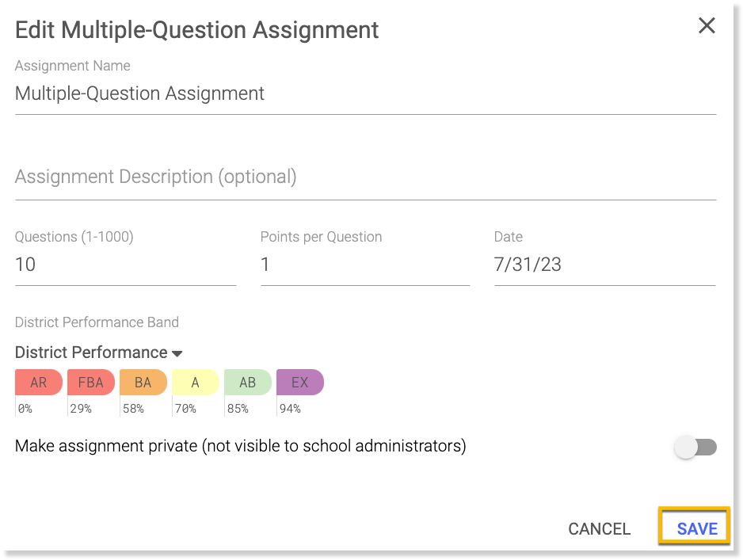
Task: Select the Edit Multiple-Question Assignment title
Action: pyautogui.click(x=196, y=29)
